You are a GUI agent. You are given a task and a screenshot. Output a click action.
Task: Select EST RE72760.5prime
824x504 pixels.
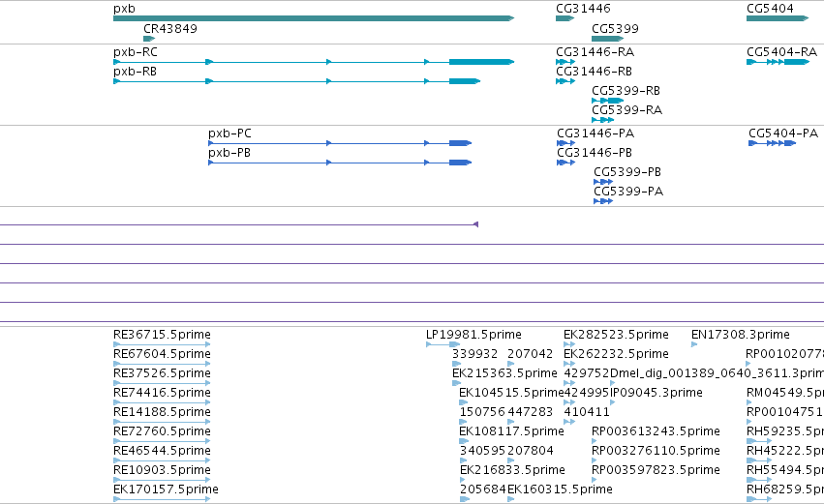tap(162, 432)
